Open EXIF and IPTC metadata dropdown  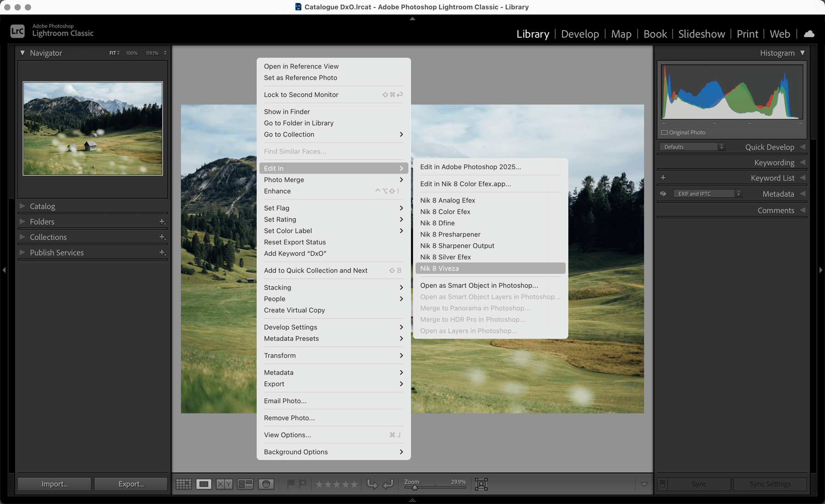point(707,194)
